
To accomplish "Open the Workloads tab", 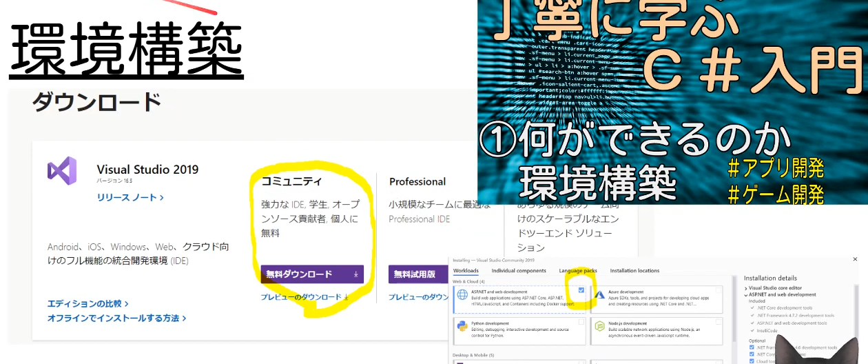I will 466,271.
